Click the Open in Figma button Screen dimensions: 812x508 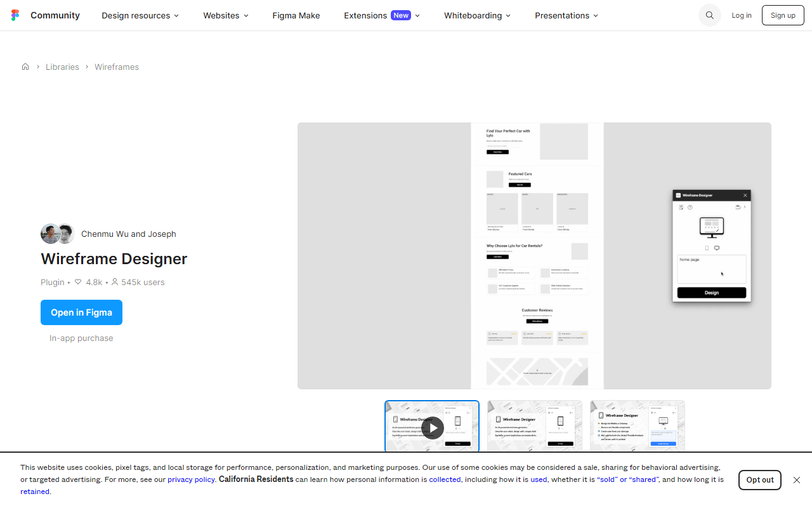point(81,312)
